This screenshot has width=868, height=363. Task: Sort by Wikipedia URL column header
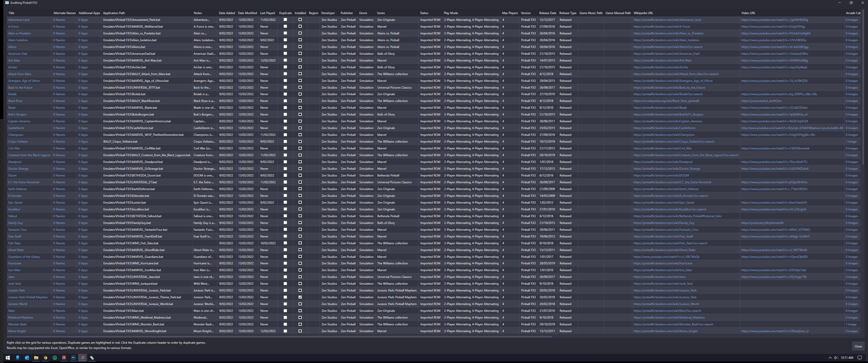tap(686, 13)
